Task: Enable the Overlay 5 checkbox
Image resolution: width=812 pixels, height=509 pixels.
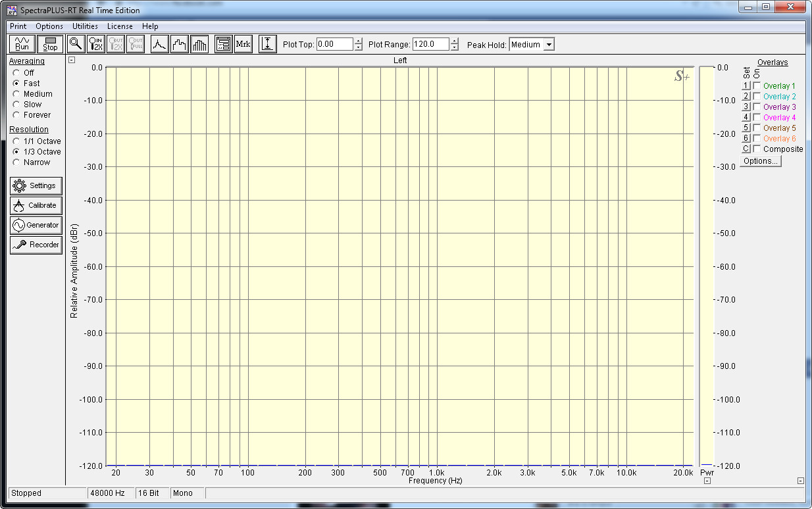Action: pyautogui.click(x=757, y=128)
